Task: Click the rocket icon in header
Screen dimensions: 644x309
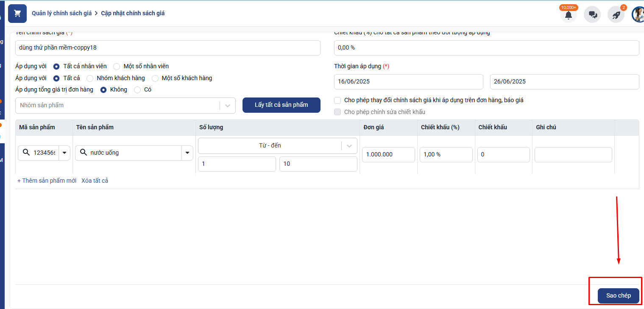Action: (x=616, y=15)
